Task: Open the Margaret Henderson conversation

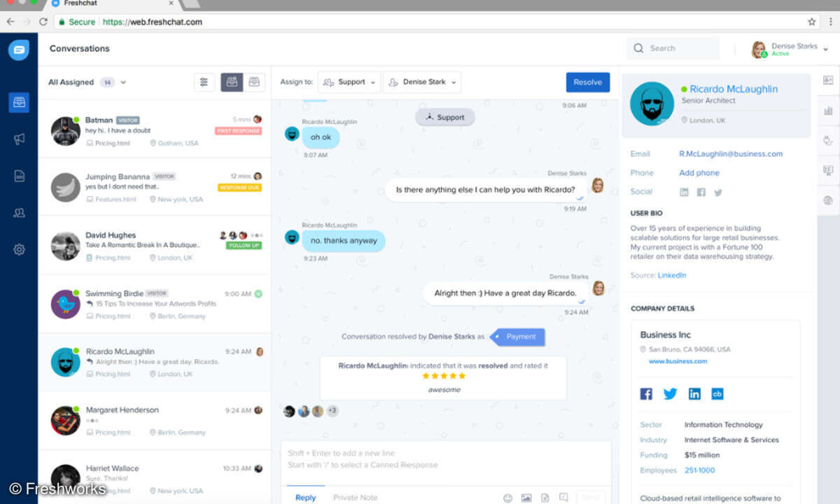Action: tap(155, 420)
